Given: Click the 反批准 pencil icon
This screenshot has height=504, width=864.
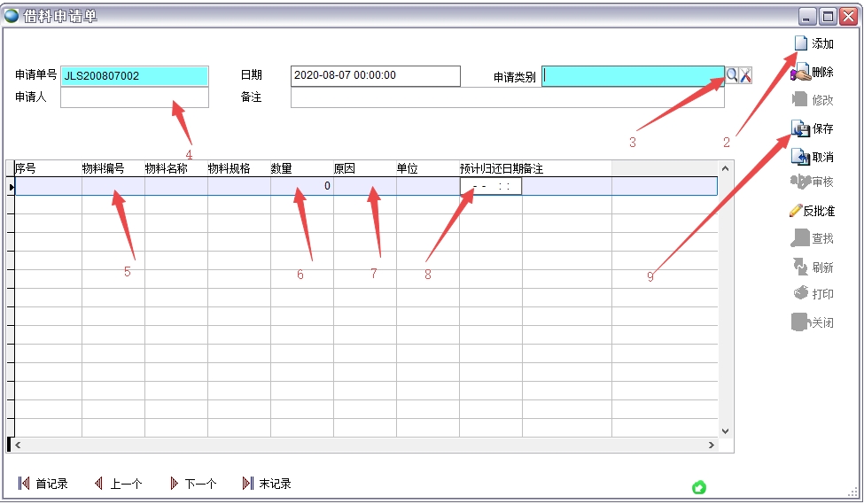Looking at the screenshot, I should [796, 211].
